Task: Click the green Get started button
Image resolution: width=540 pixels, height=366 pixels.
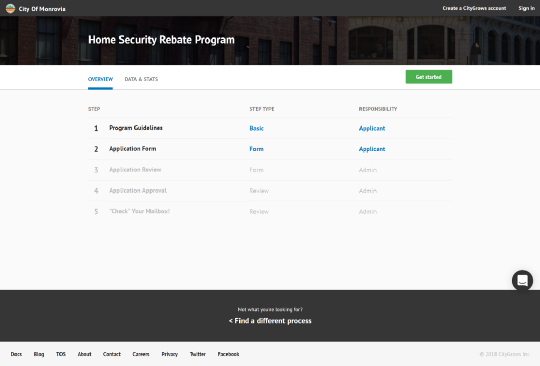Action: [x=429, y=77]
